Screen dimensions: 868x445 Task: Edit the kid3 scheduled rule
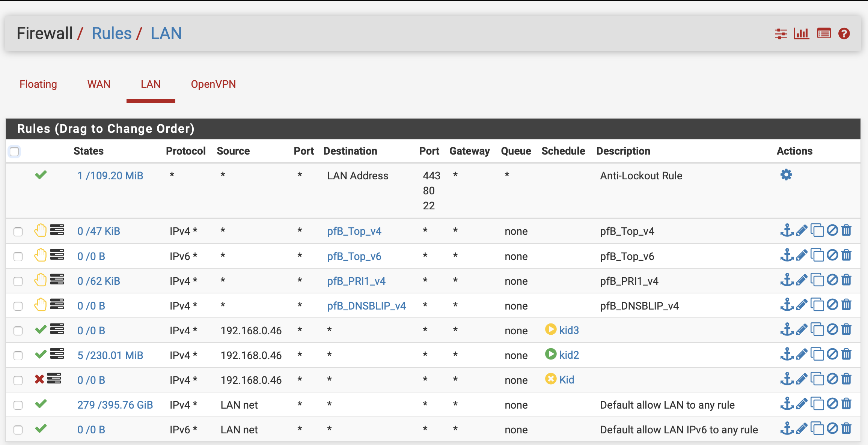(x=802, y=329)
